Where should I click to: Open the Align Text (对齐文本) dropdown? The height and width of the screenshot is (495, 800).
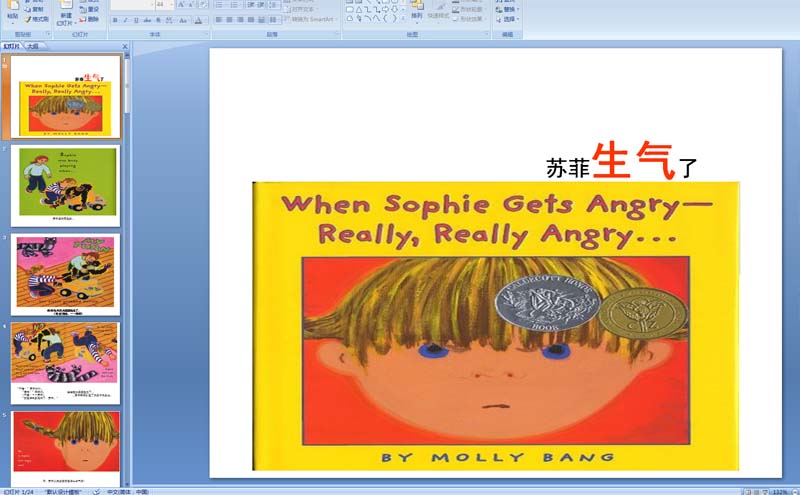tap(301, 9)
